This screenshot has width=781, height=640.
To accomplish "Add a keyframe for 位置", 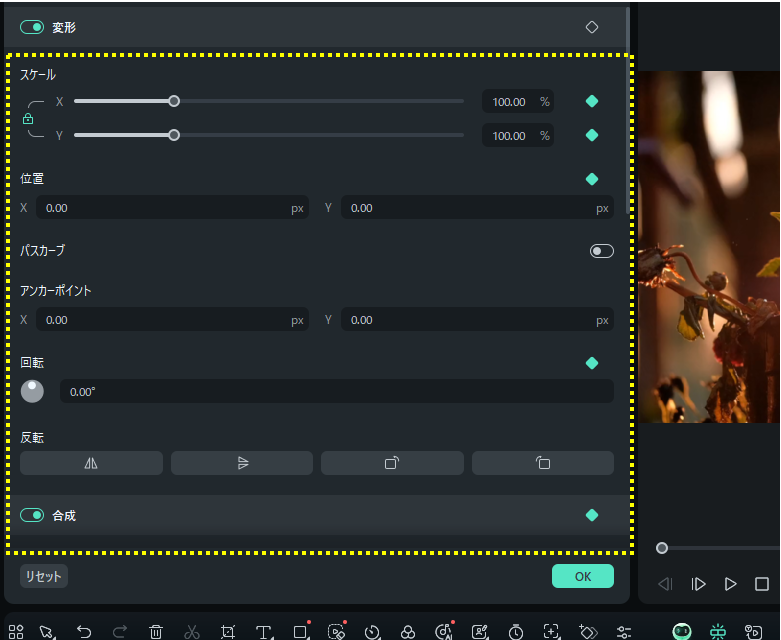I will [592, 179].
